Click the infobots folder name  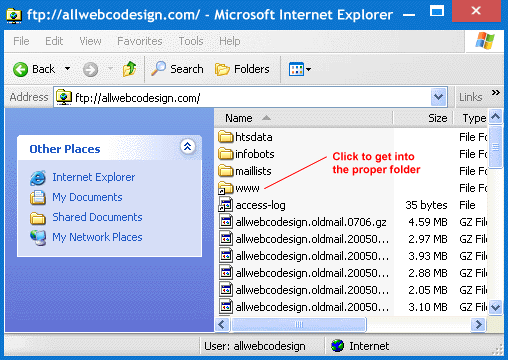click(255, 154)
